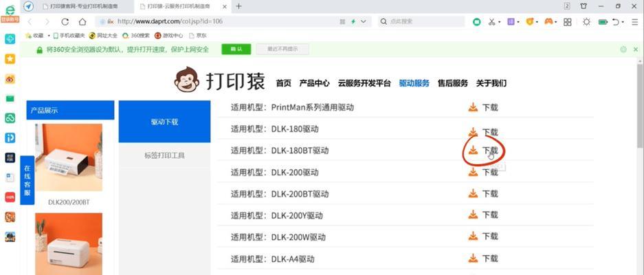This screenshot has height=275, width=644.
Task: Expand the address bar dropdown chevron
Action: pos(363,21)
